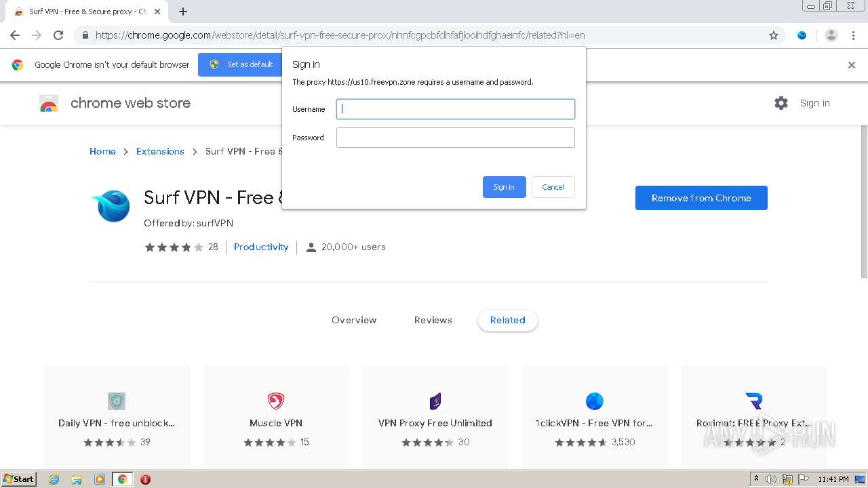
Task: Click the 20,000+ users text
Action: pos(353,247)
